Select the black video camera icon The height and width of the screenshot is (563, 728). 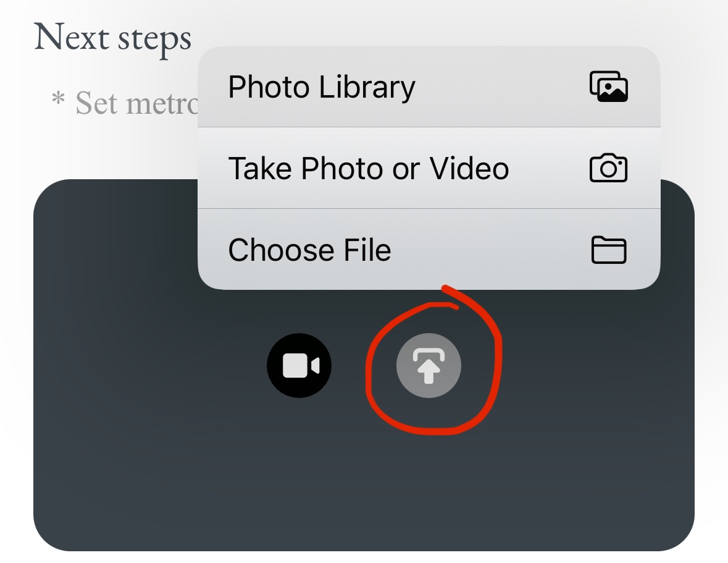pyautogui.click(x=299, y=365)
